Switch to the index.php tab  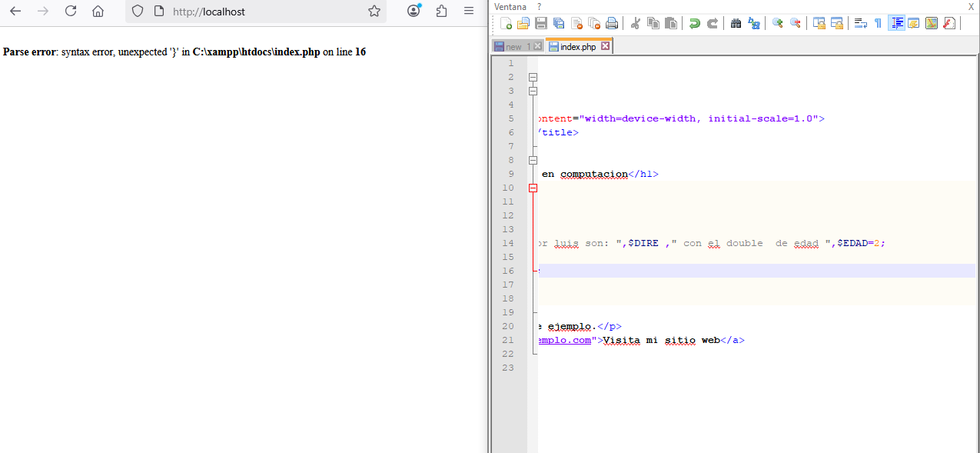(x=578, y=46)
